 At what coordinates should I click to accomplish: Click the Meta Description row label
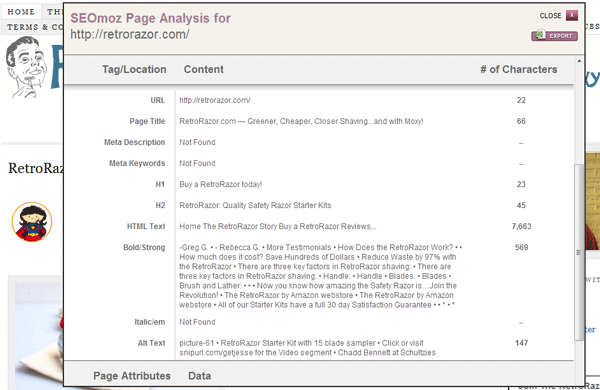134,142
